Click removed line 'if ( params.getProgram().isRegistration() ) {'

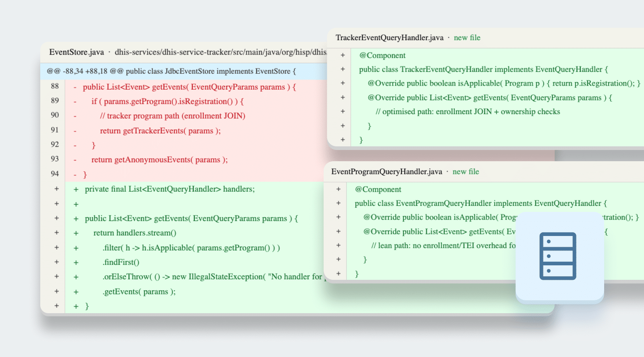pos(167,101)
